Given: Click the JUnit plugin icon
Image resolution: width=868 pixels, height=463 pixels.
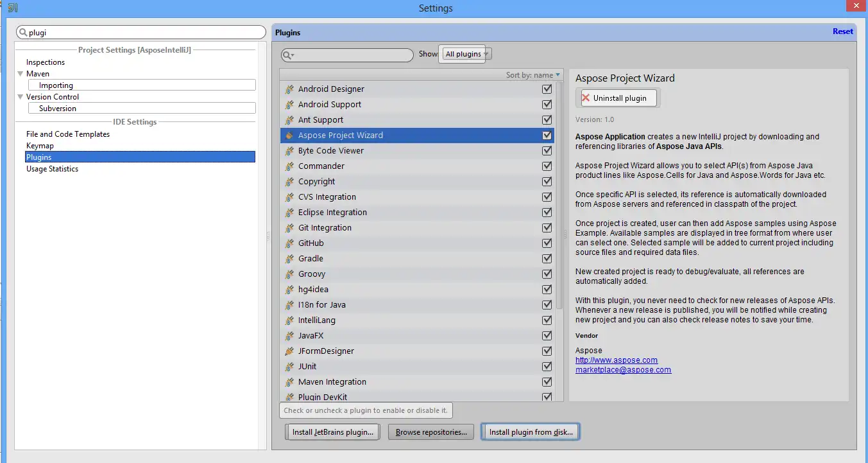Looking at the screenshot, I should click(x=289, y=367).
